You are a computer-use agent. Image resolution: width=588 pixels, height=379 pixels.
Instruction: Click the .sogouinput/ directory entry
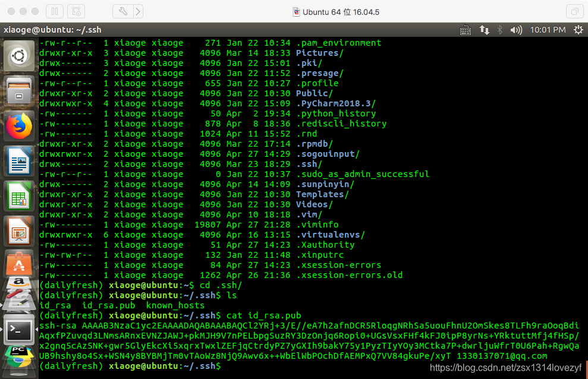328,154
